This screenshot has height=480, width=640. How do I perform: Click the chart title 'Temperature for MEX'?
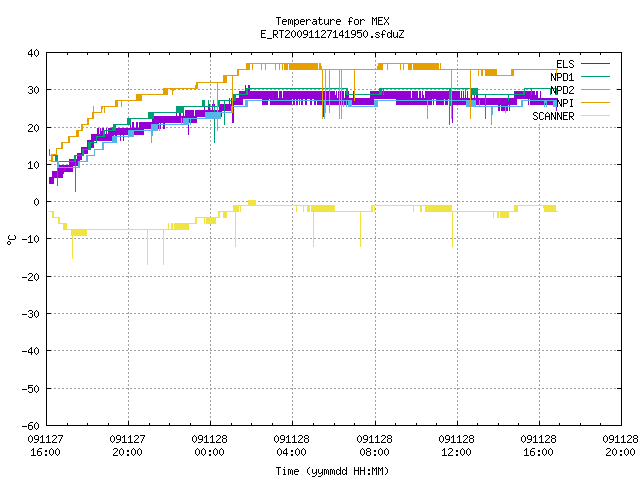pos(332,21)
